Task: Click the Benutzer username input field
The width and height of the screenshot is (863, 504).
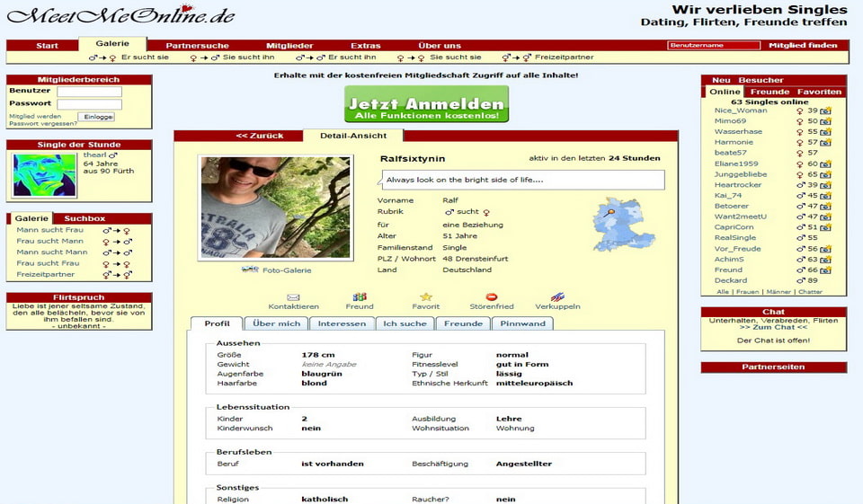Action: tap(89, 92)
